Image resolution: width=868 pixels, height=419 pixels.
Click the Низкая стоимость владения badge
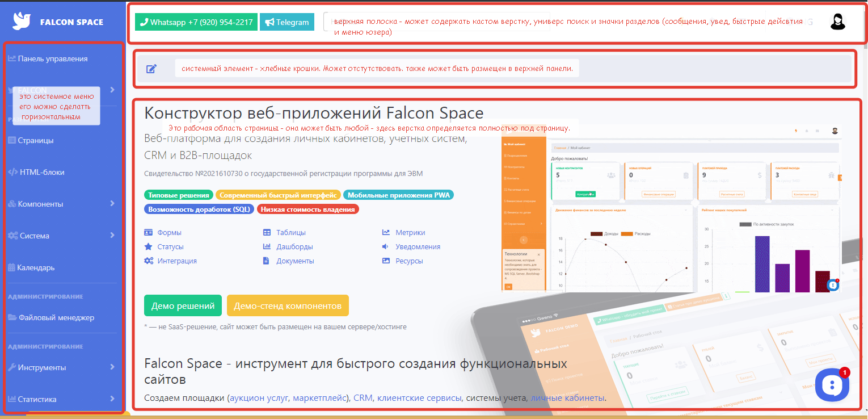(x=309, y=209)
